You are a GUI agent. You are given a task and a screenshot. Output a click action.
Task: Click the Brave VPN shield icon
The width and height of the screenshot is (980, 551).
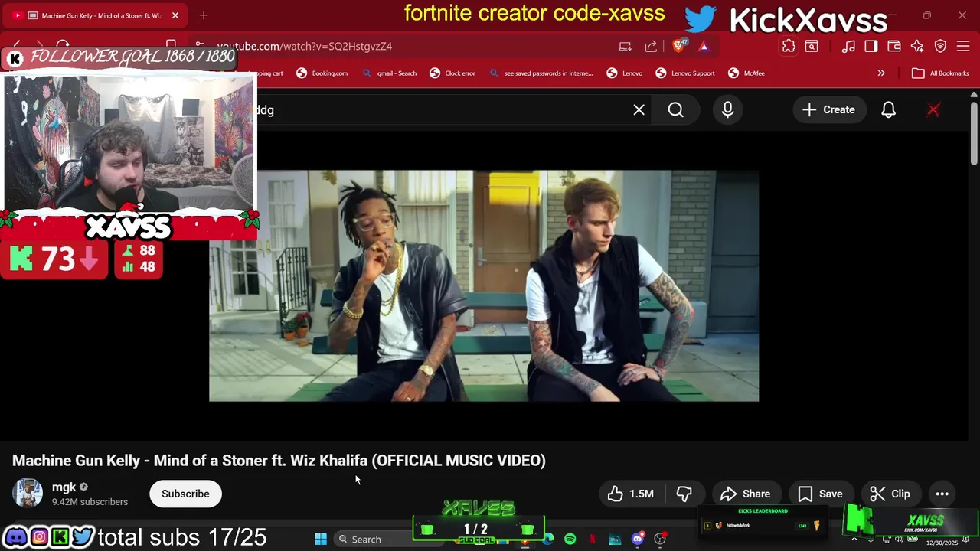coord(941,46)
